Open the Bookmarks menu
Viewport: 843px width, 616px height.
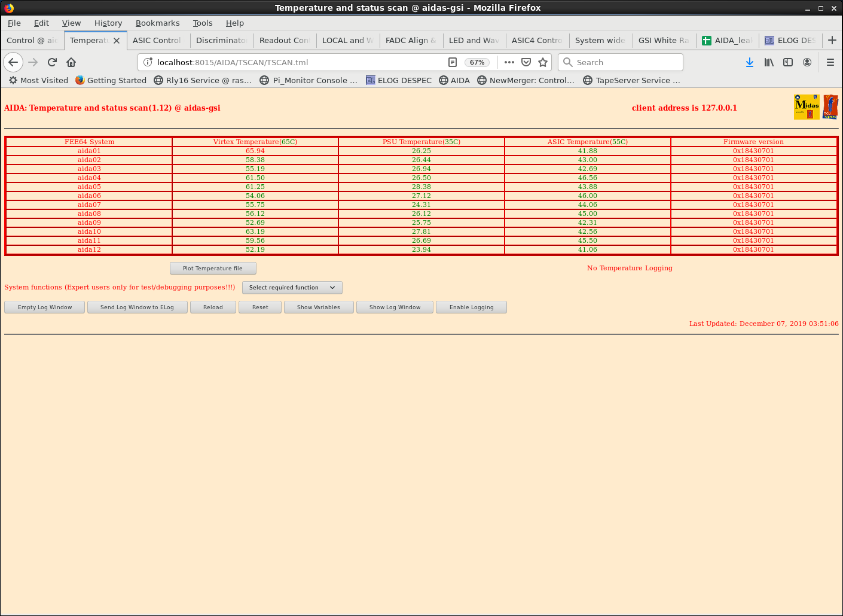(157, 23)
